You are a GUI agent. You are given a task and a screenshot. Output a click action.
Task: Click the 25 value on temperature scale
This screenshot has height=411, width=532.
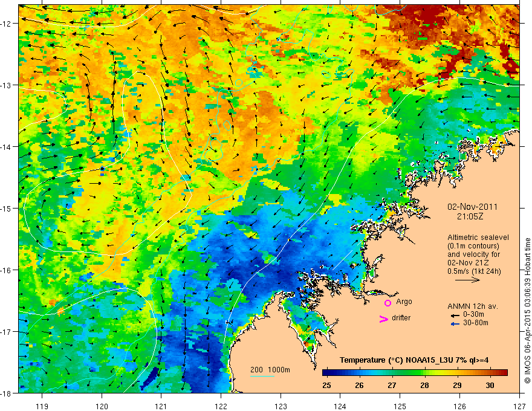pos(326,385)
